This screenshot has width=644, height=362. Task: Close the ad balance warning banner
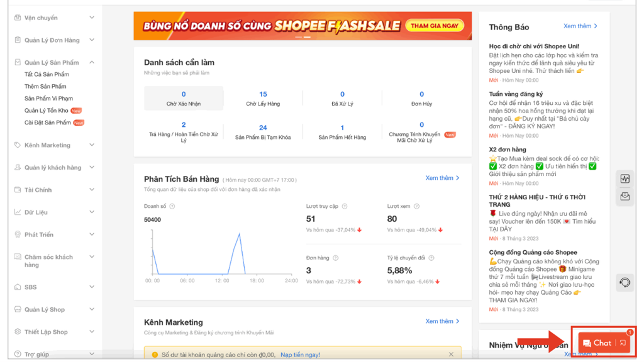coord(451,354)
